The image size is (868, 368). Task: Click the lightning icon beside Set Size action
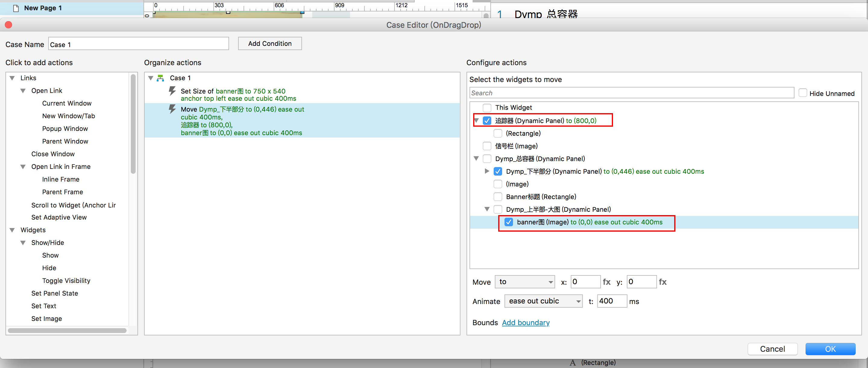click(172, 91)
